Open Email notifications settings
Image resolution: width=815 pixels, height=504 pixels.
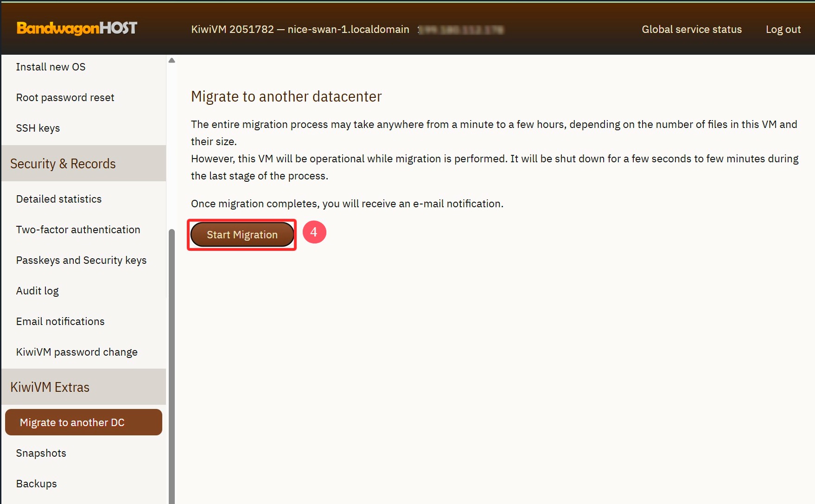[x=60, y=321]
